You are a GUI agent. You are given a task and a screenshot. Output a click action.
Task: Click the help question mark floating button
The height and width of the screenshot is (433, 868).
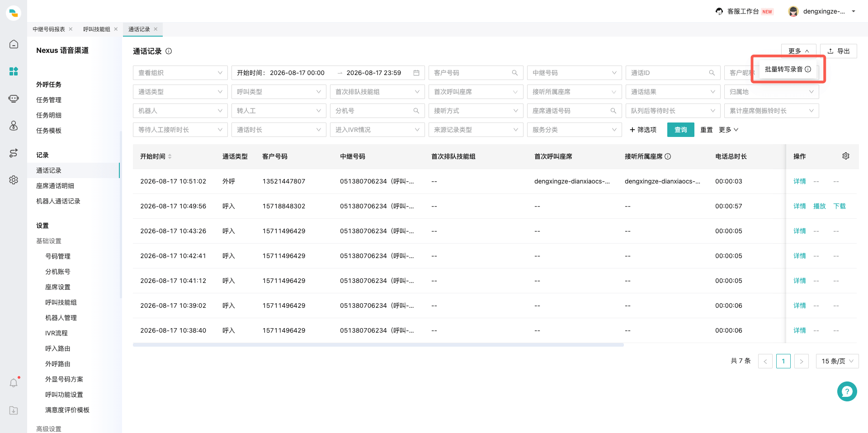[847, 391]
